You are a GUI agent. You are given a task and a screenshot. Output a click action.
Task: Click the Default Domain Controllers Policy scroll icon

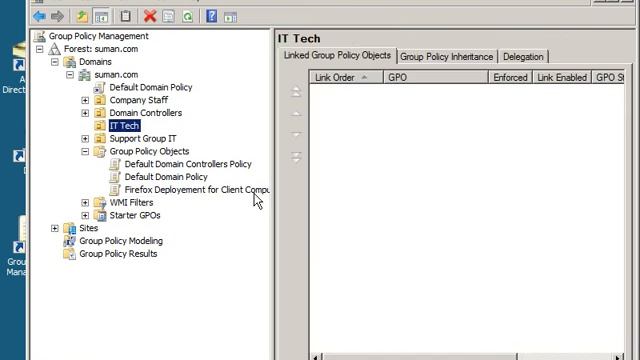click(x=115, y=164)
